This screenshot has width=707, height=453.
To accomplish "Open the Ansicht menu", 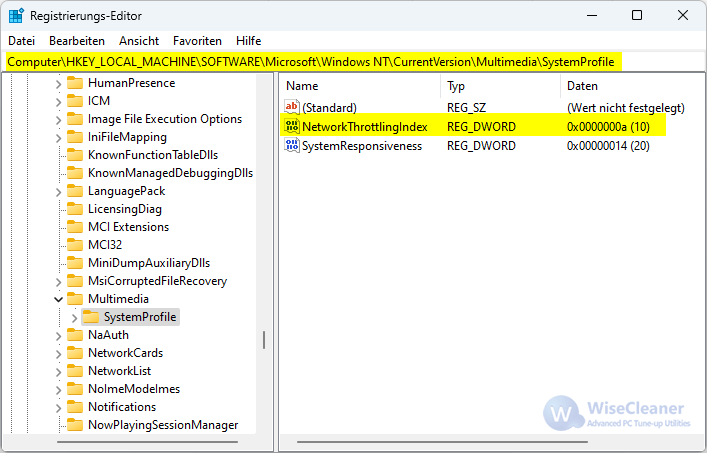I will [139, 41].
